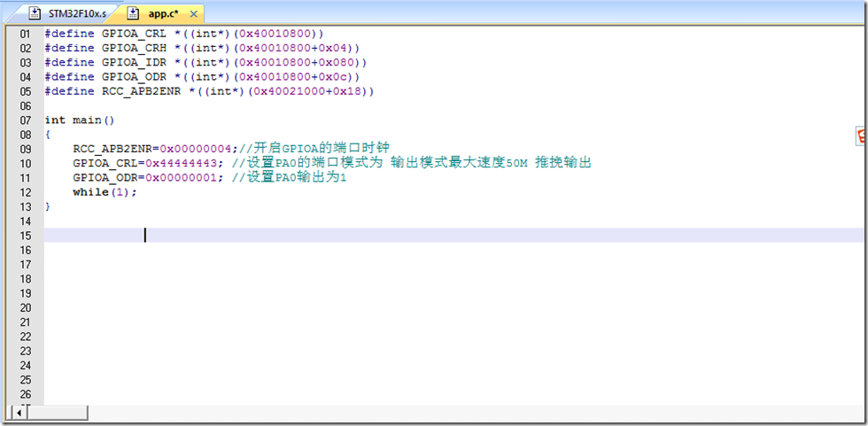The image size is (868, 426).
Task: Click line number 09 in the gutter
Action: coord(25,149)
